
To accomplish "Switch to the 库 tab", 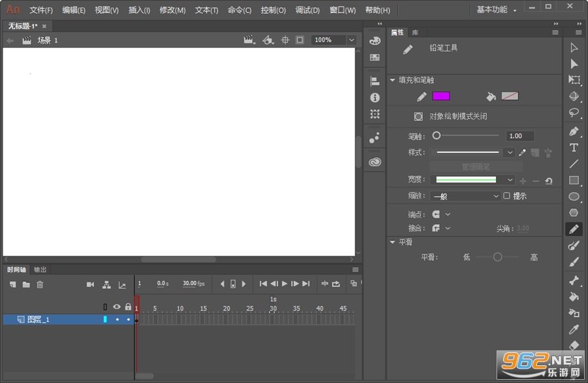I will point(415,33).
